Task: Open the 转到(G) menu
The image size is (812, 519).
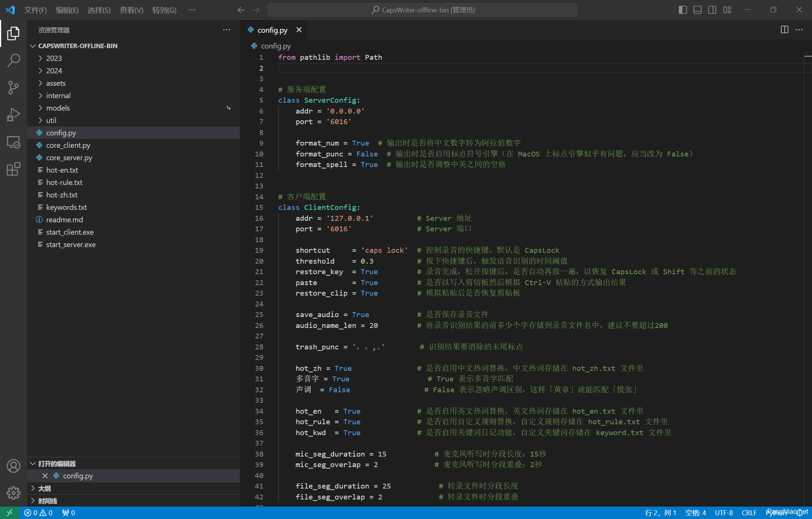Action: coord(164,10)
